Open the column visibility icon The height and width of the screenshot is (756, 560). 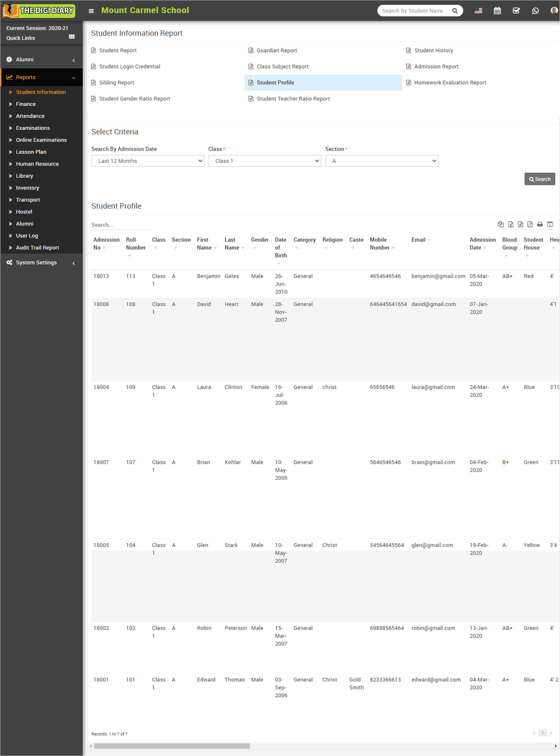click(550, 224)
